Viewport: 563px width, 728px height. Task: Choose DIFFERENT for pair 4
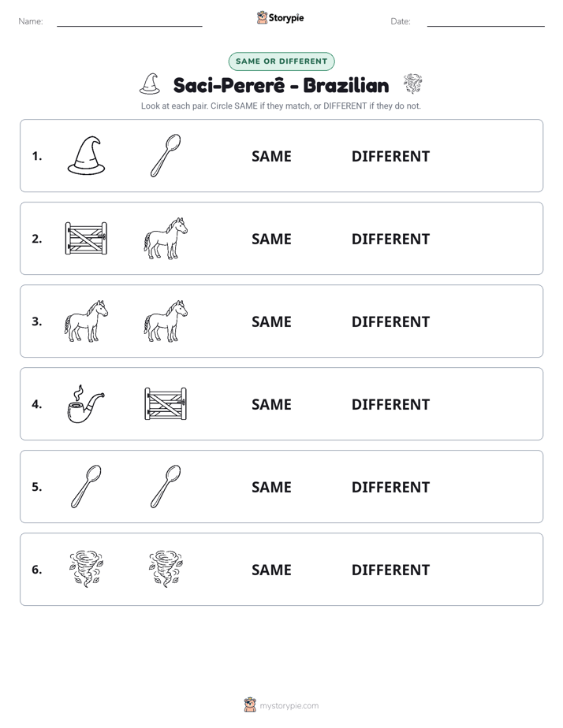click(390, 404)
